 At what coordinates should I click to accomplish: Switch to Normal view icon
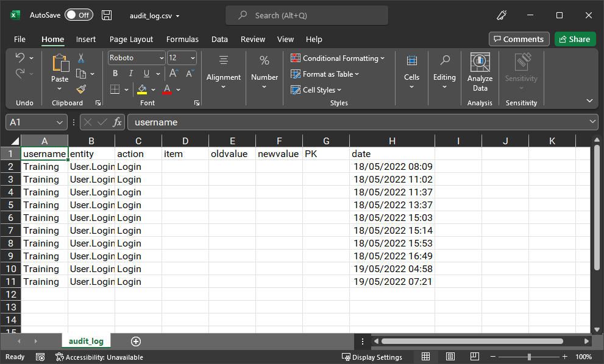tap(425, 357)
